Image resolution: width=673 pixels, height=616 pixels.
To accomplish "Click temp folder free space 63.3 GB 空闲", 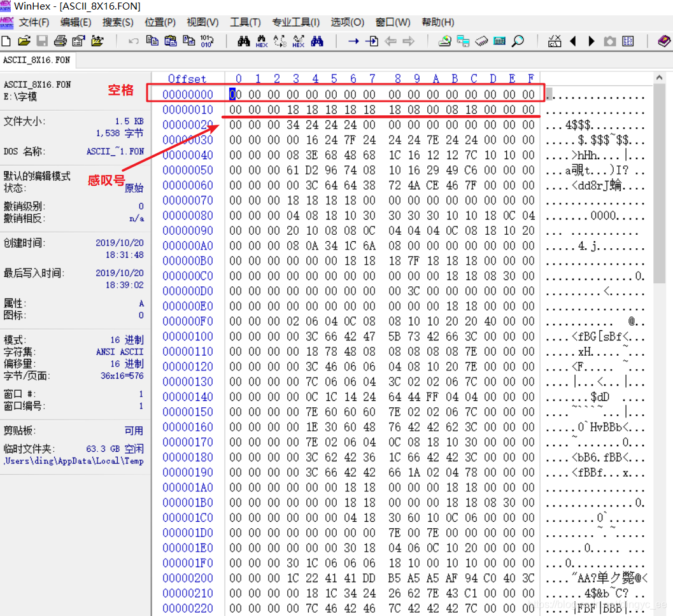I will [x=115, y=449].
